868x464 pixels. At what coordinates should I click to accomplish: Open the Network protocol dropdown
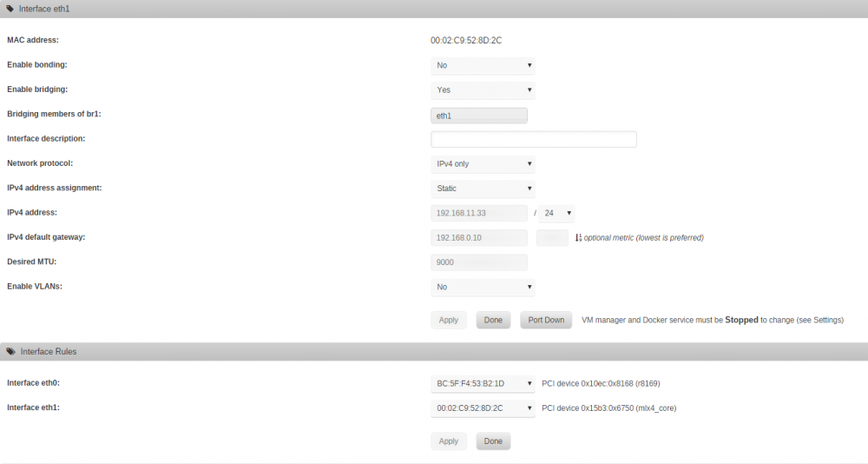[x=483, y=164]
